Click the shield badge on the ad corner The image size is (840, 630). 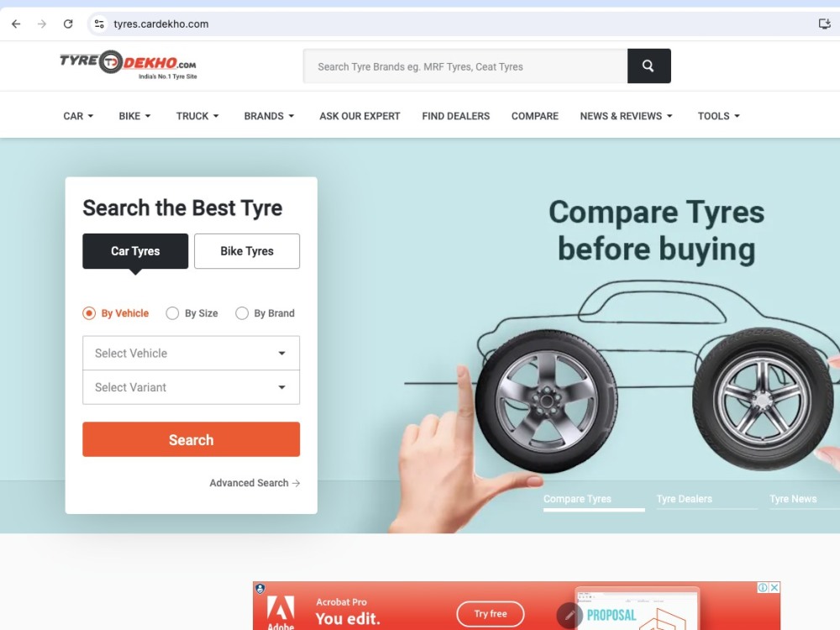(260, 589)
